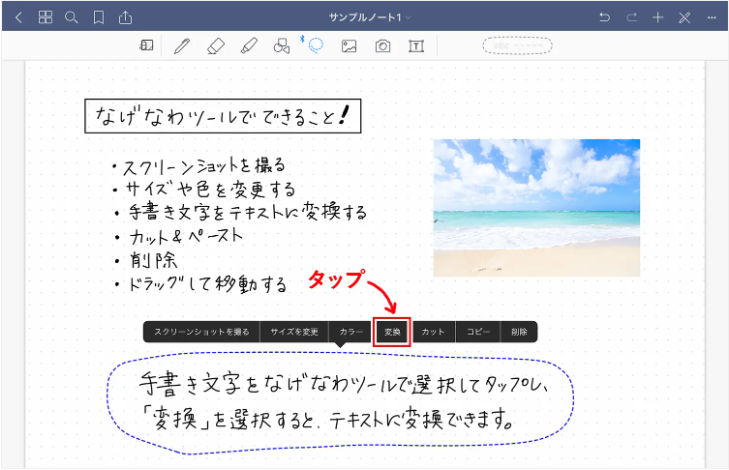729x470 pixels.
Task: Choose カット in popup menu
Action: [x=433, y=332]
